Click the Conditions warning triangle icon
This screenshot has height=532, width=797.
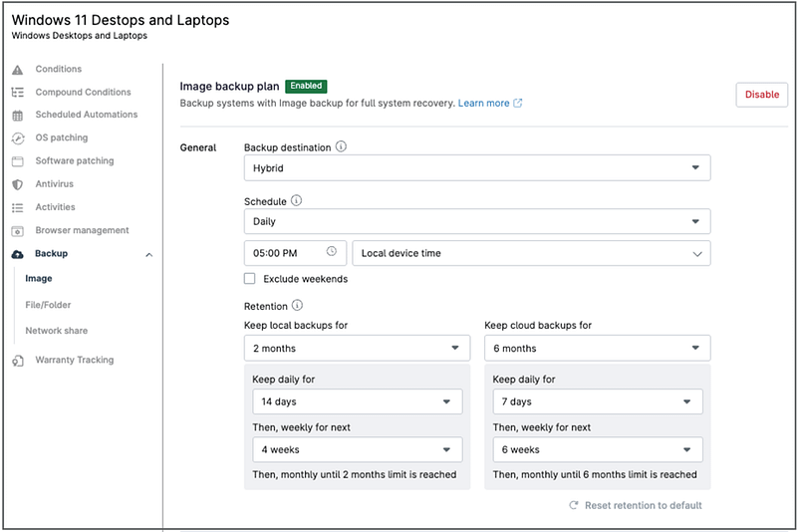point(17,70)
